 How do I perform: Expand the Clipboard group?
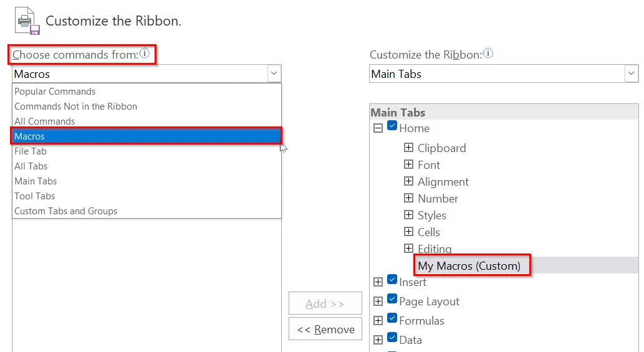408,147
